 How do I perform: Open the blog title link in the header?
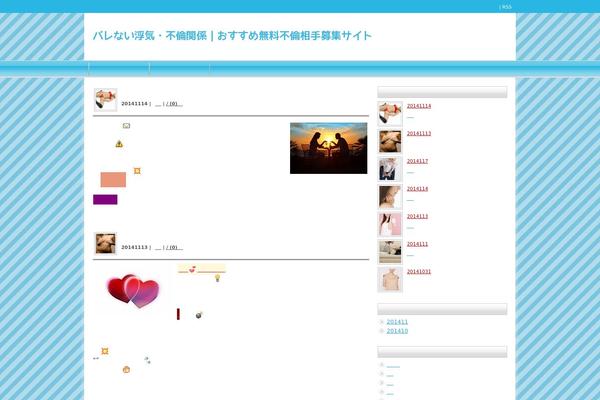point(232,36)
